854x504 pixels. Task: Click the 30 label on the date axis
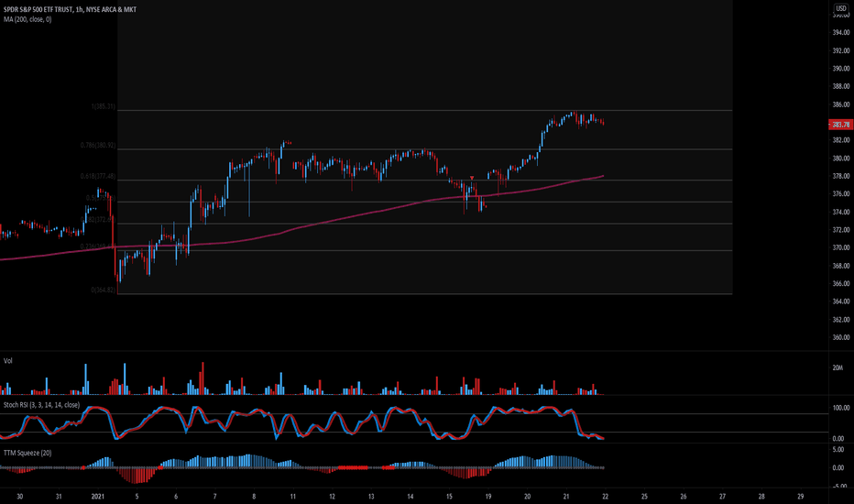(19, 497)
